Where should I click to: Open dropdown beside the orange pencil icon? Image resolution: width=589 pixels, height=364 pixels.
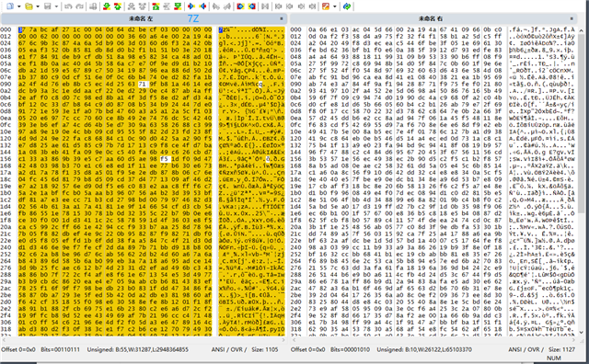coord(334,6)
